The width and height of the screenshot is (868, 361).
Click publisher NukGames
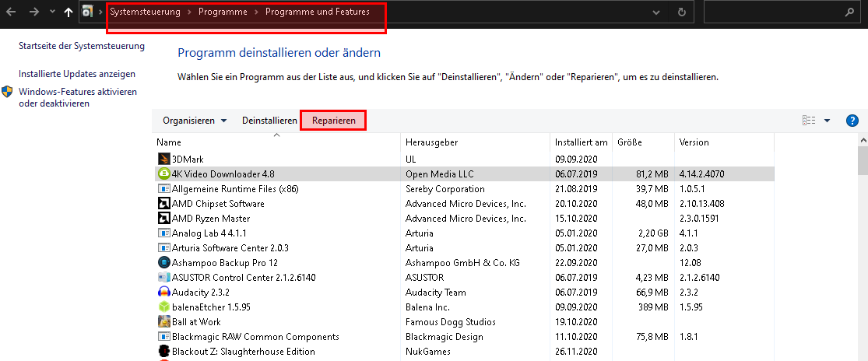tap(428, 352)
